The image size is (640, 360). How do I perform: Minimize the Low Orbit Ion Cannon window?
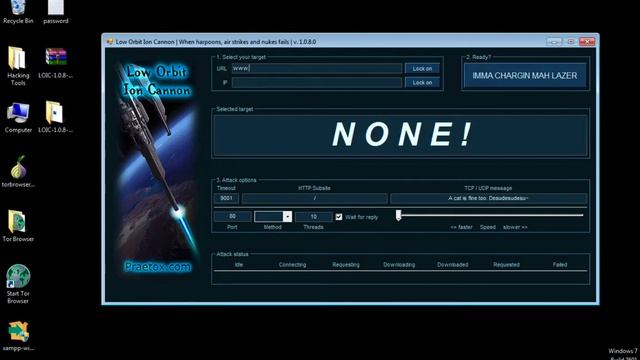point(554,42)
